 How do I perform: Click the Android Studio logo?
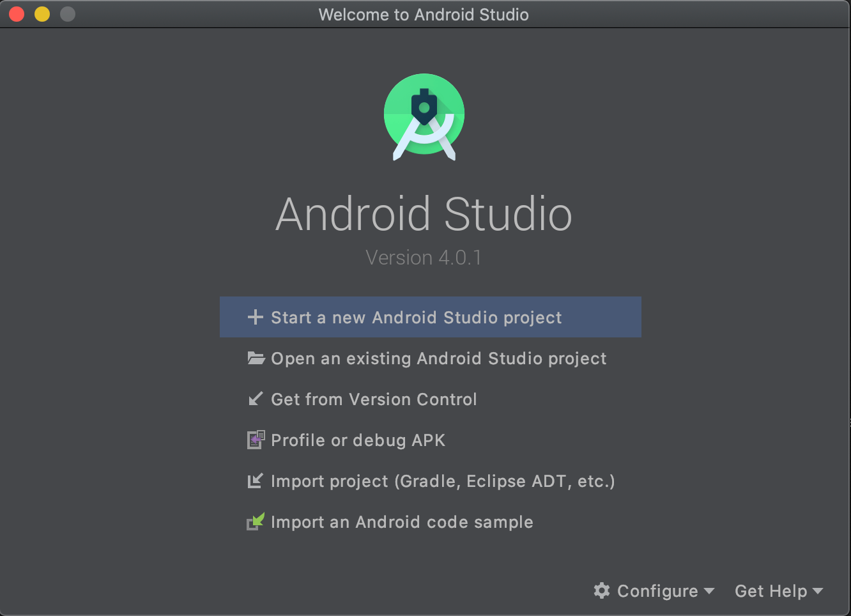tap(424, 117)
